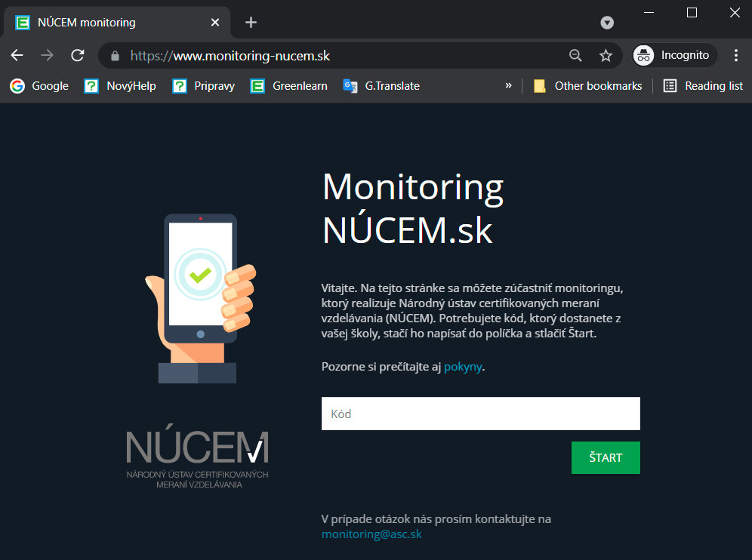752x560 pixels.
Task: Expand hidden bookmarks with the chevron
Action: [508, 86]
